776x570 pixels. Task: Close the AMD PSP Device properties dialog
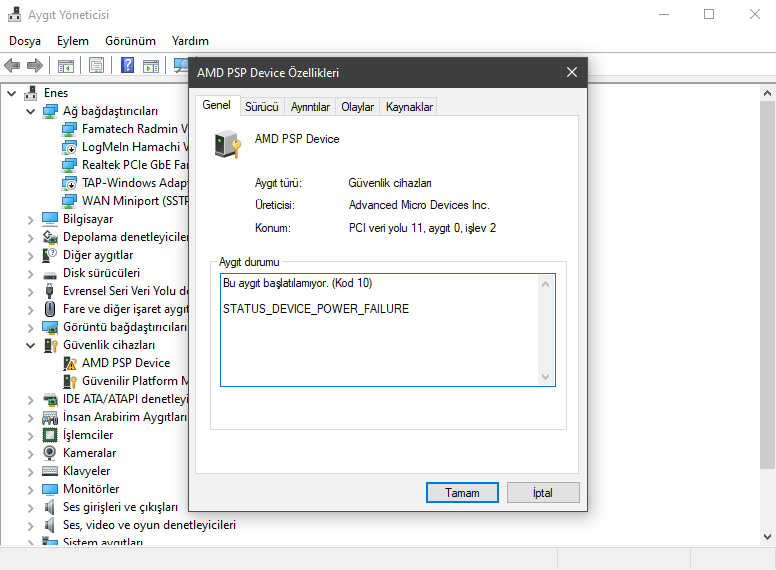572,72
